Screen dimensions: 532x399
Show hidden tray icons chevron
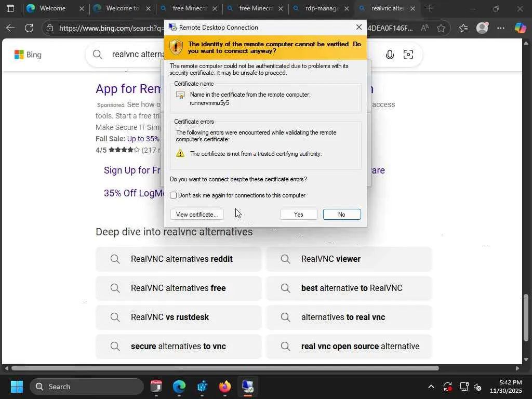point(431,387)
